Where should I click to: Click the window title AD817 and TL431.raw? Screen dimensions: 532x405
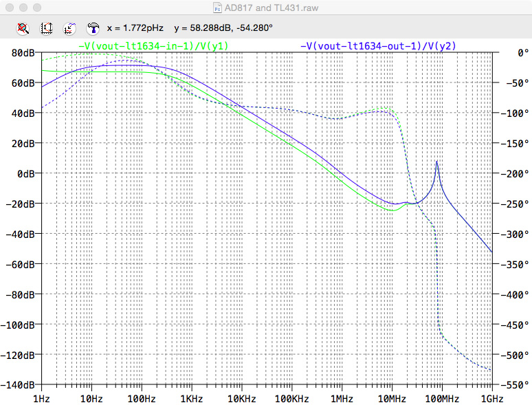[x=271, y=8]
